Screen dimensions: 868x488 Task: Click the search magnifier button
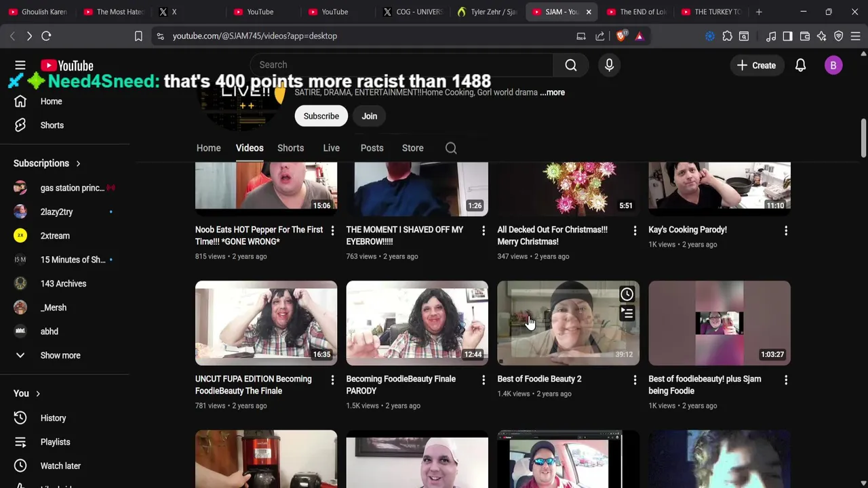click(571, 65)
